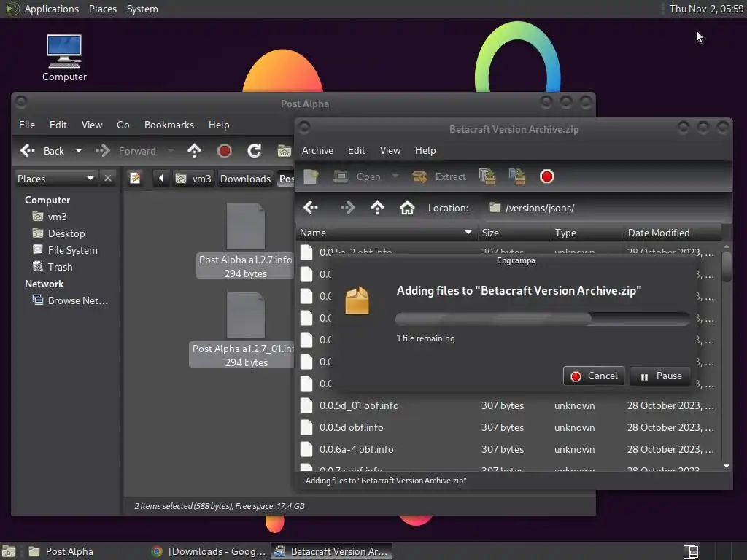Open the Go menu in Post Alpha

coord(123,125)
